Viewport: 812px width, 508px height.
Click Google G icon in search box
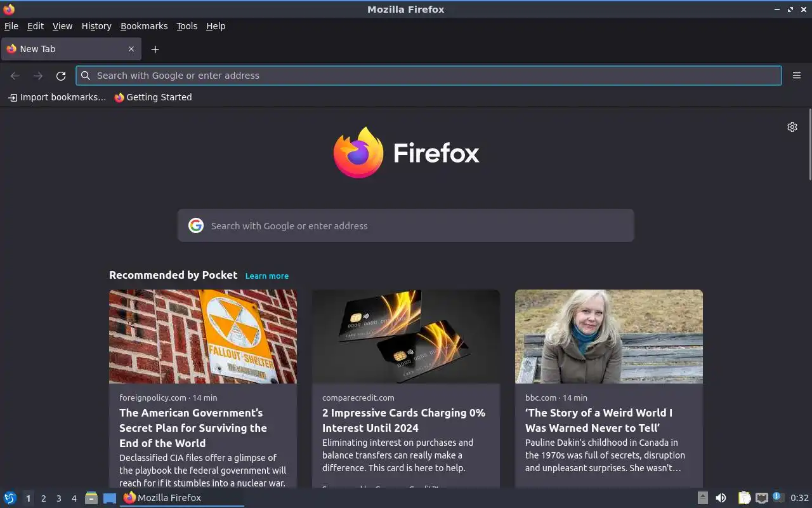click(x=196, y=225)
